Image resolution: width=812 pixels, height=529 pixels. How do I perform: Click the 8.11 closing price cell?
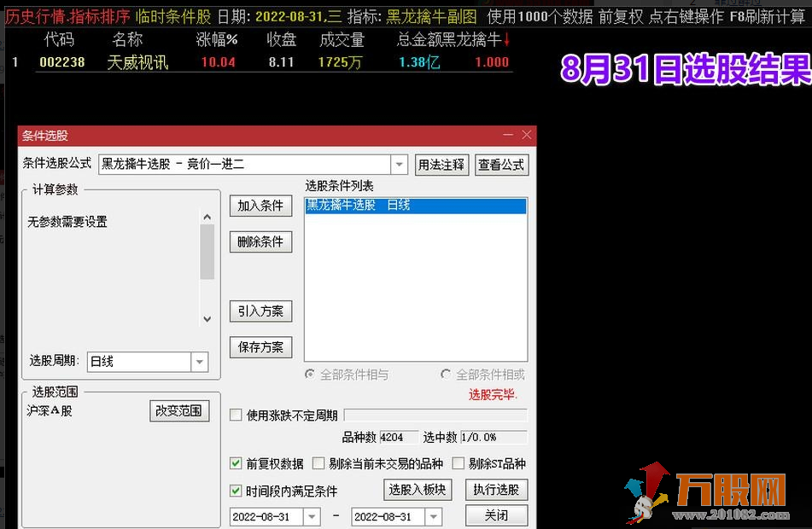[281, 62]
